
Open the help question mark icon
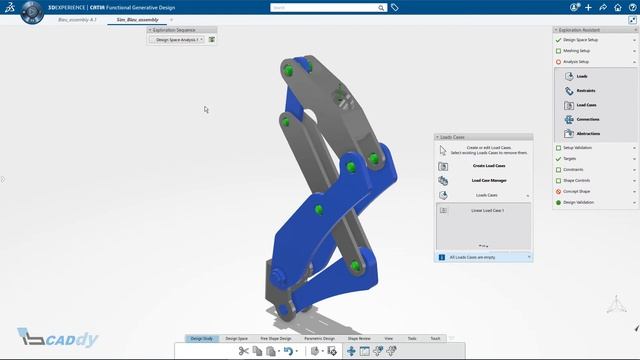[x=632, y=7]
